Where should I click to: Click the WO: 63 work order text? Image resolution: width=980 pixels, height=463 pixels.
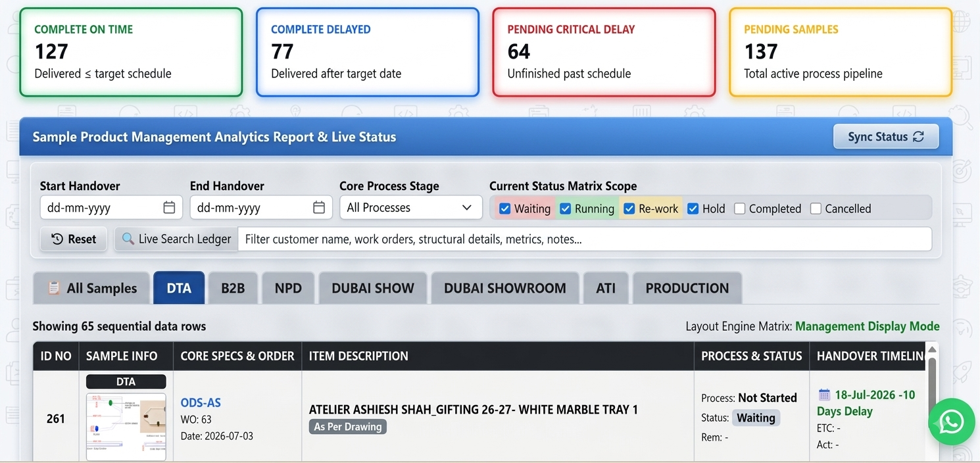click(x=196, y=420)
